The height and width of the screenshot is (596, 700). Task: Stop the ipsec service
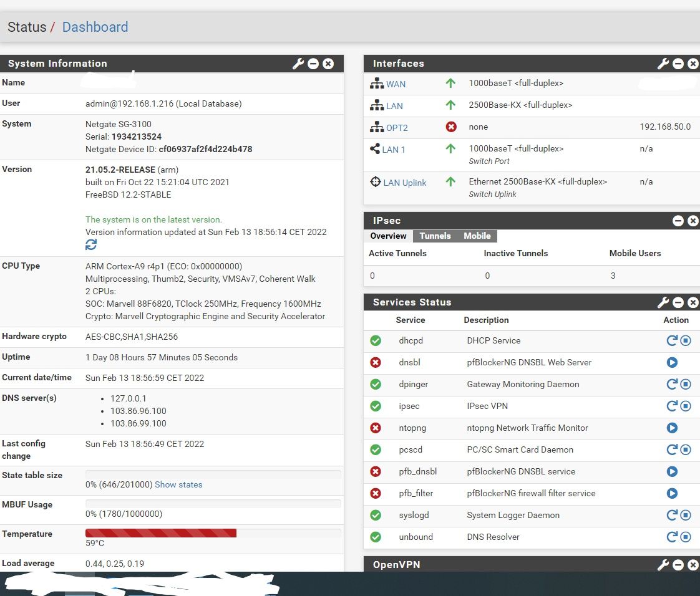[x=686, y=406]
